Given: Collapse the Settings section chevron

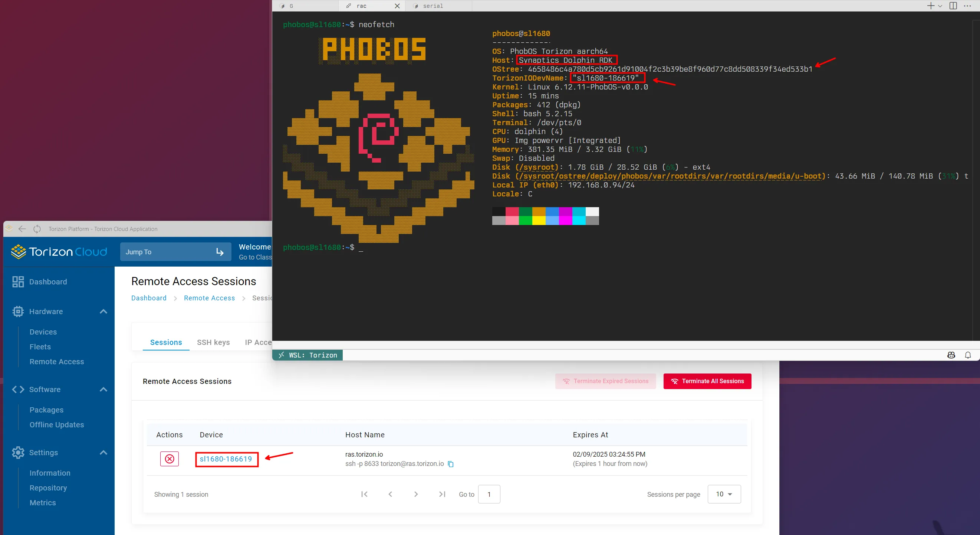Looking at the screenshot, I should point(103,452).
